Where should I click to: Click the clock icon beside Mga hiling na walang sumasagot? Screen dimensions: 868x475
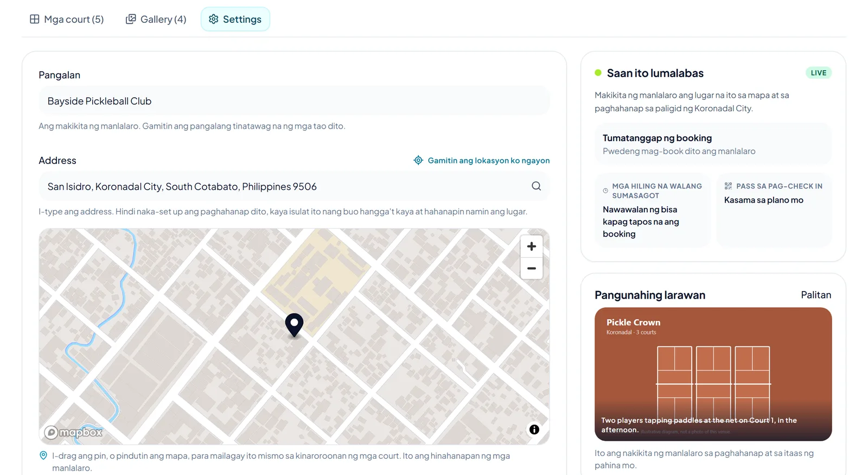tap(605, 191)
